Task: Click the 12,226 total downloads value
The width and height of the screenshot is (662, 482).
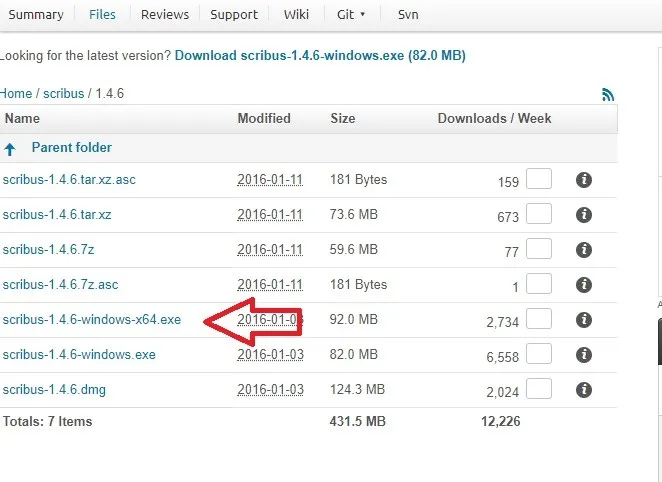Action: (x=501, y=422)
